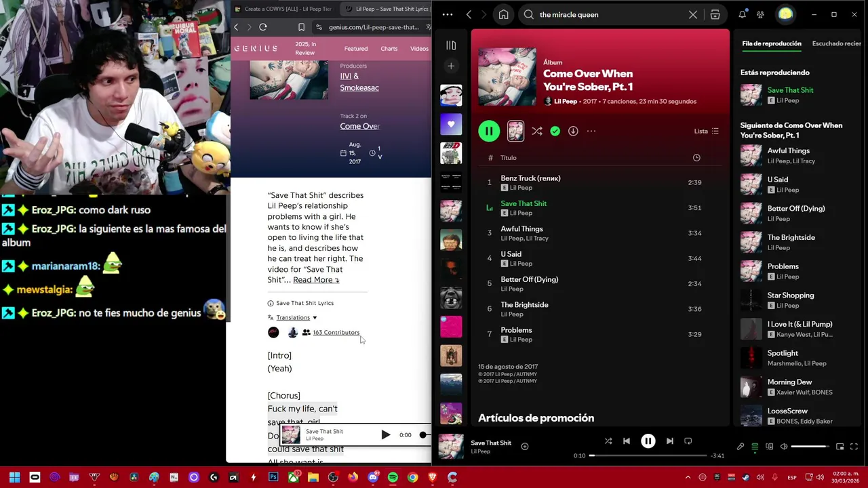Seek on the song progress bar
The image size is (868, 488).
coord(648,455)
